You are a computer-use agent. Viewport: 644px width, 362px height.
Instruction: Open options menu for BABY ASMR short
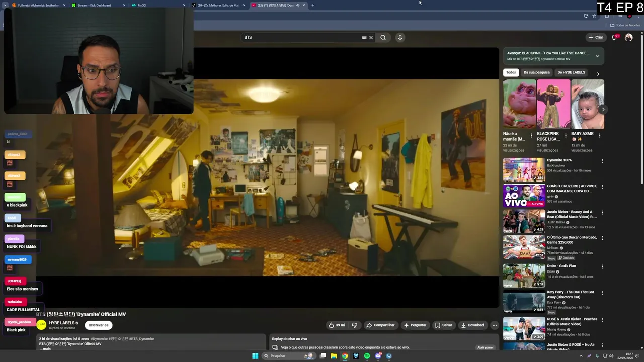(x=600, y=135)
